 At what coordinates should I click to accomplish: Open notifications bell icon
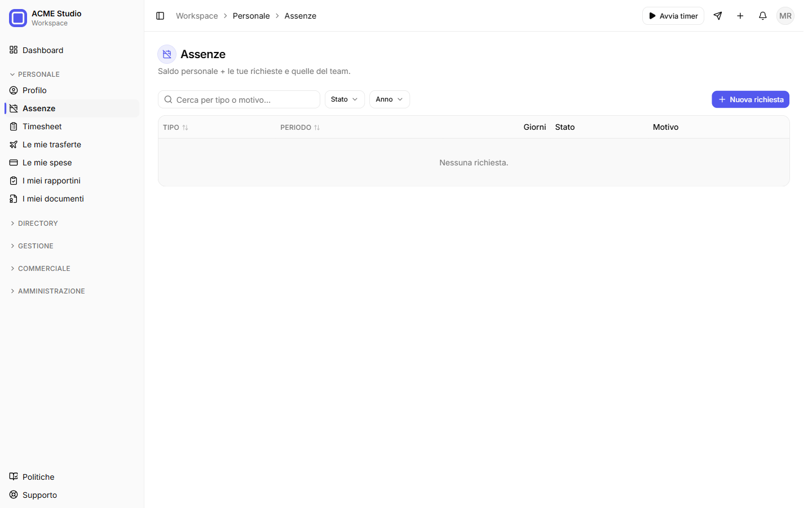(763, 16)
